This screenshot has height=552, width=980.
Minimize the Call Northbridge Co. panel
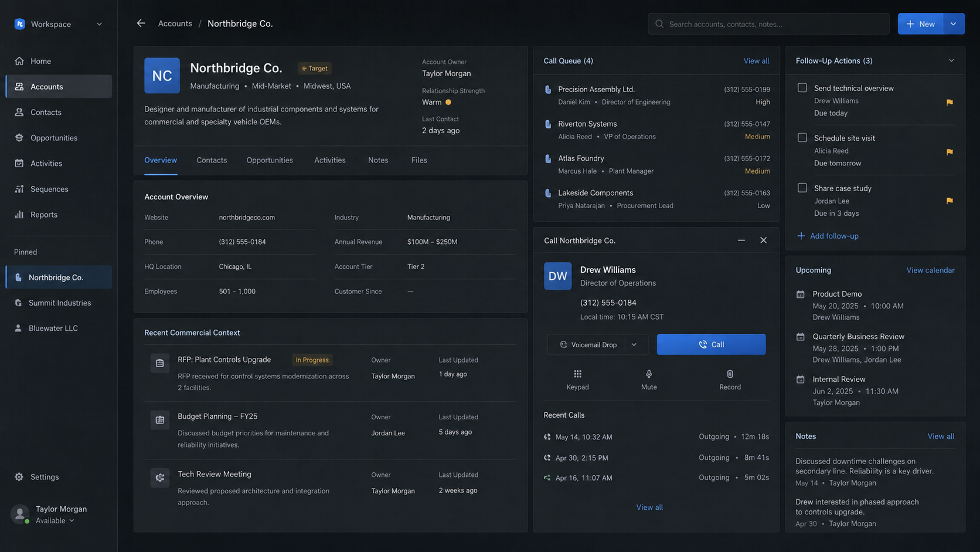point(741,241)
